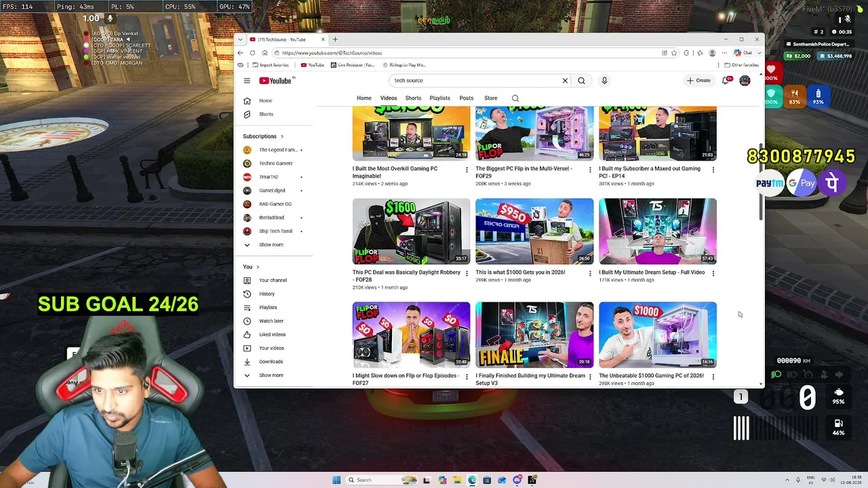The image size is (868, 488).
Task: Open YouTube notifications bell
Action: (726, 81)
